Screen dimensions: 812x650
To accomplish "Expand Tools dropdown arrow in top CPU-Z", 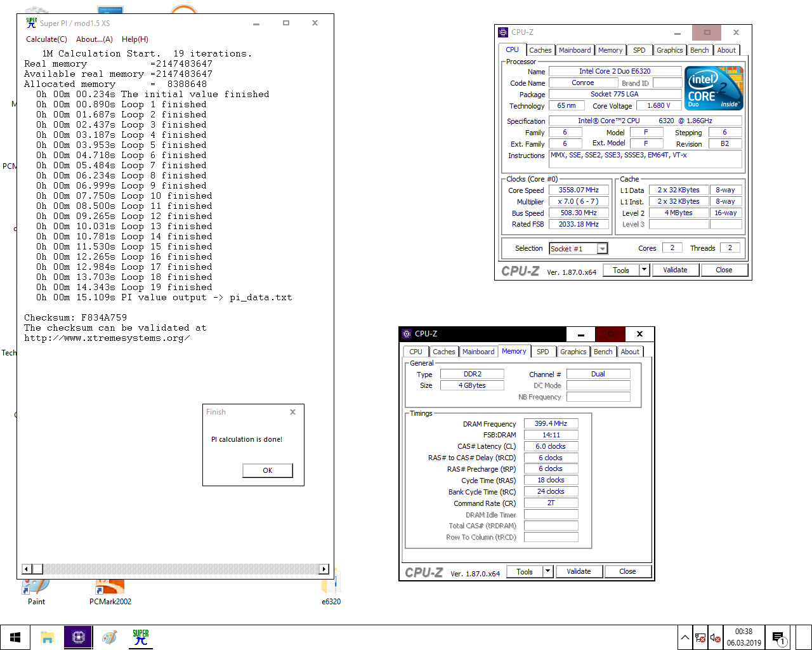I will (644, 270).
